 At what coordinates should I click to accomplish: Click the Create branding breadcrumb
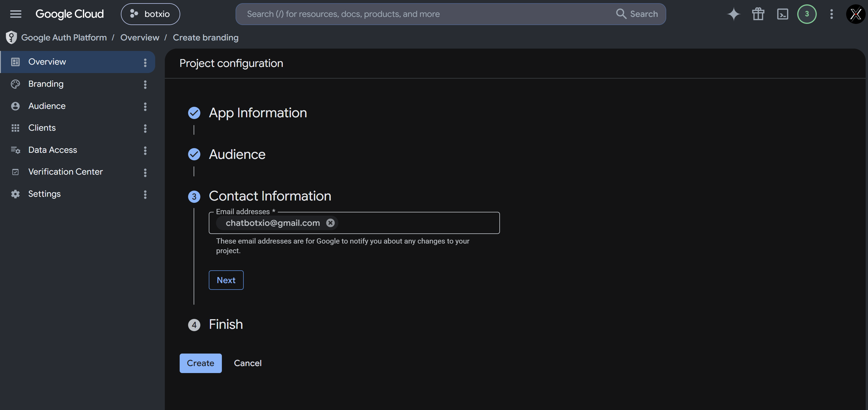[206, 37]
